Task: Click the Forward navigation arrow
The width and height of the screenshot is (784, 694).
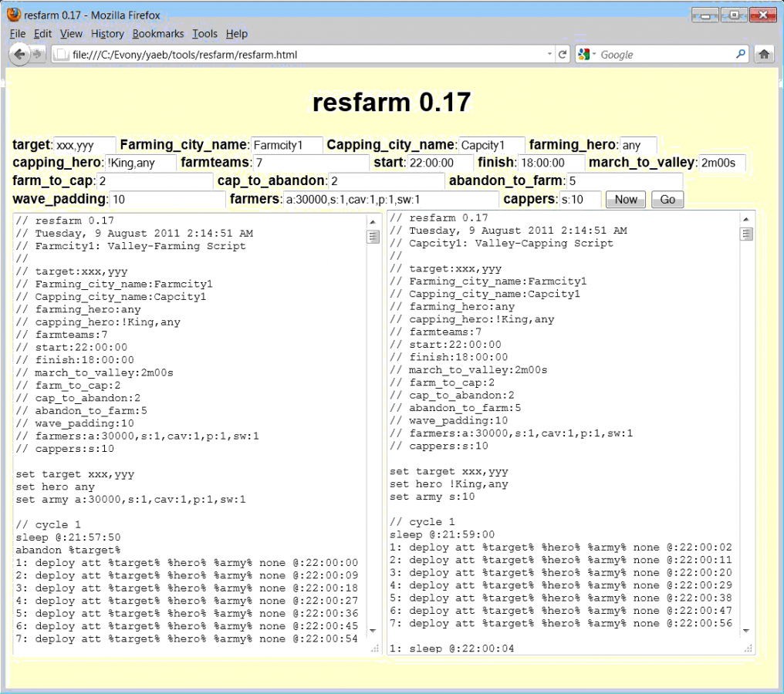Action: coord(39,54)
